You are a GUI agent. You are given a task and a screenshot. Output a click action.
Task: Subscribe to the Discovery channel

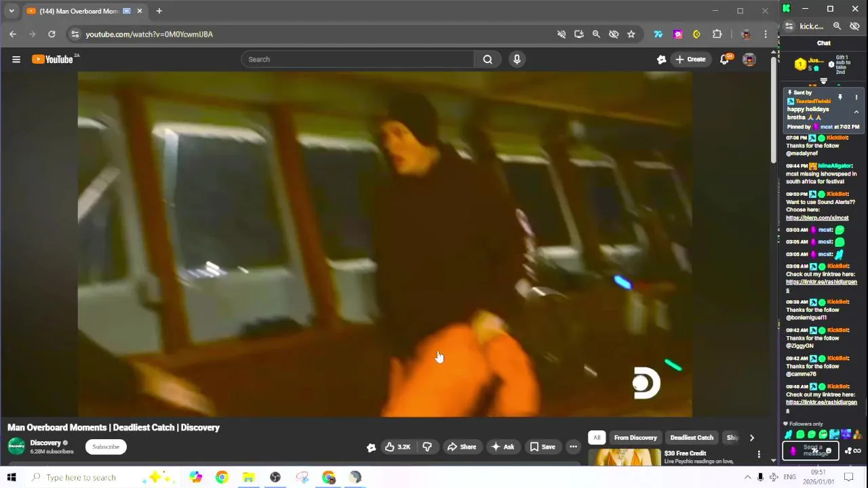[106, 447]
